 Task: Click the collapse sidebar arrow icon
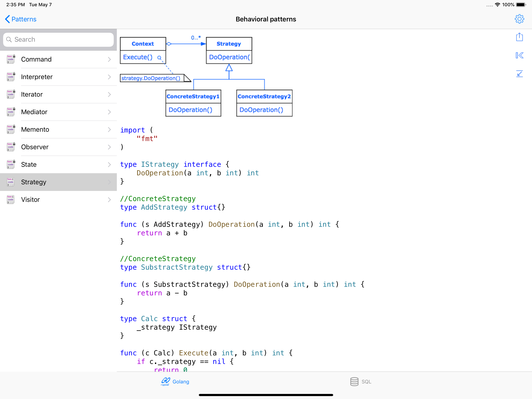tap(519, 56)
